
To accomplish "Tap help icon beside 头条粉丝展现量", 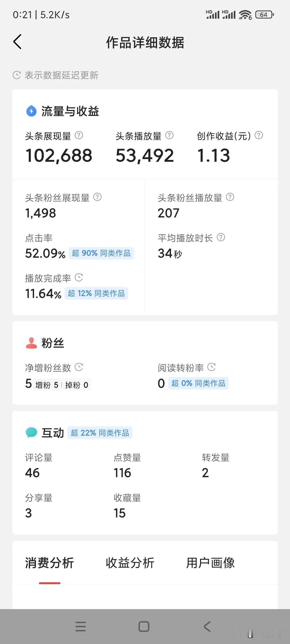I will click(97, 197).
